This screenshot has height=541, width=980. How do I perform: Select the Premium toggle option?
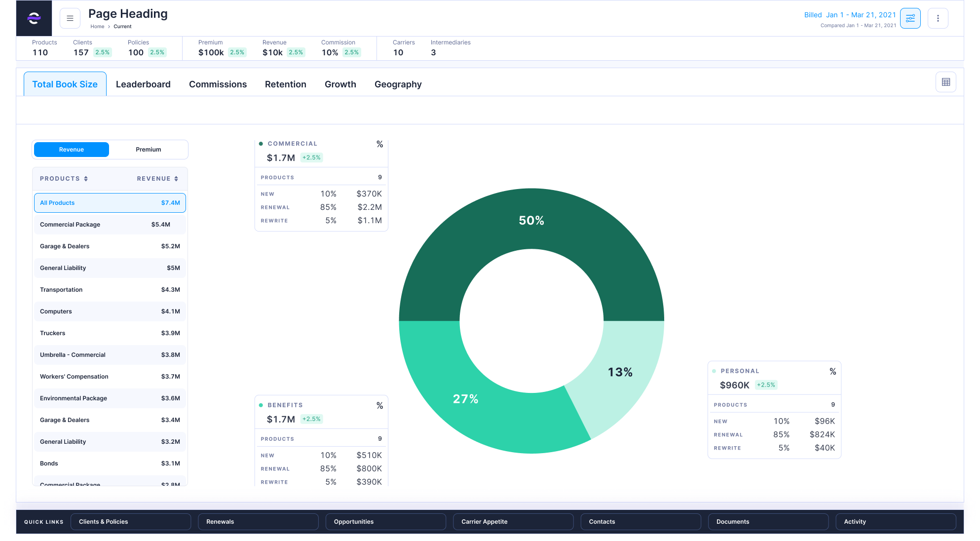pyautogui.click(x=148, y=150)
